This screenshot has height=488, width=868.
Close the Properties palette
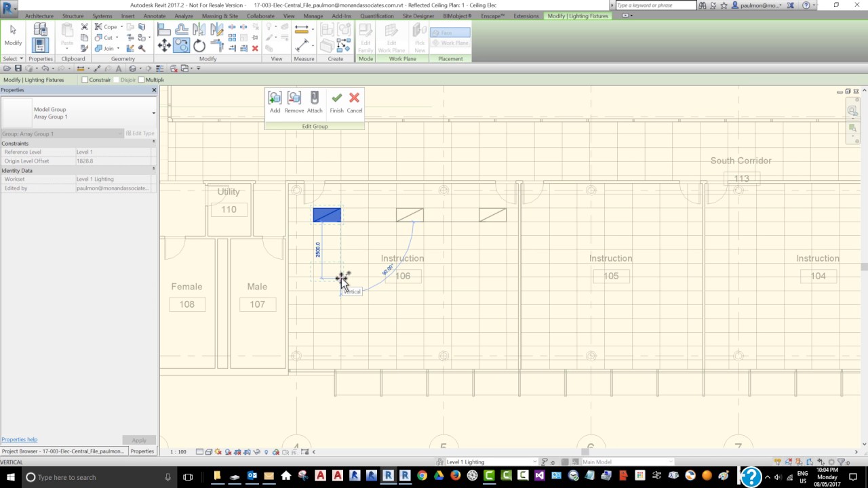click(x=154, y=90)
